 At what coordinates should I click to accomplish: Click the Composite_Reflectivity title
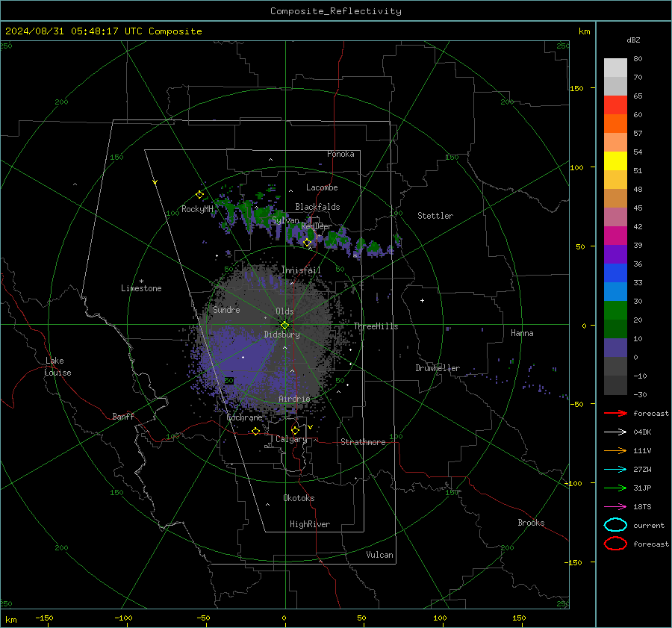336,11
